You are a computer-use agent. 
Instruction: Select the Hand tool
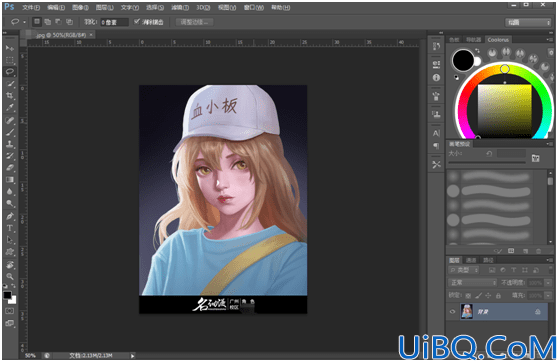(x=10, y=264)
